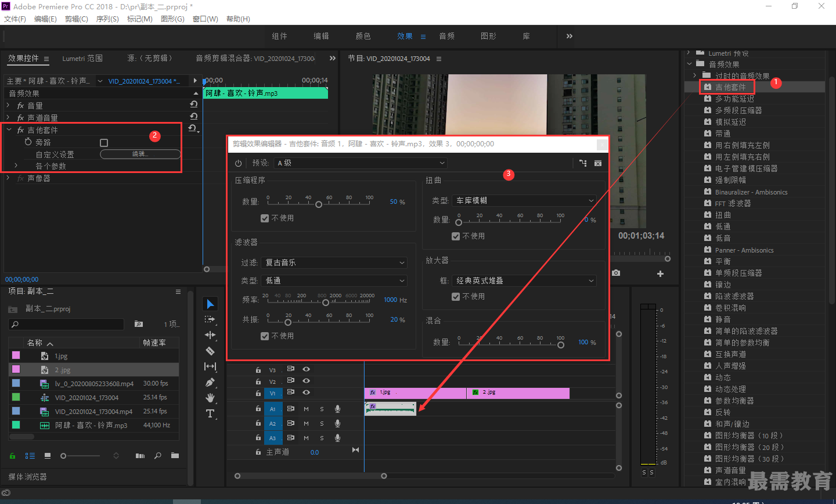Show more workspaces with overflow arrows
This screenshot has height=504, width=836.
569,36
